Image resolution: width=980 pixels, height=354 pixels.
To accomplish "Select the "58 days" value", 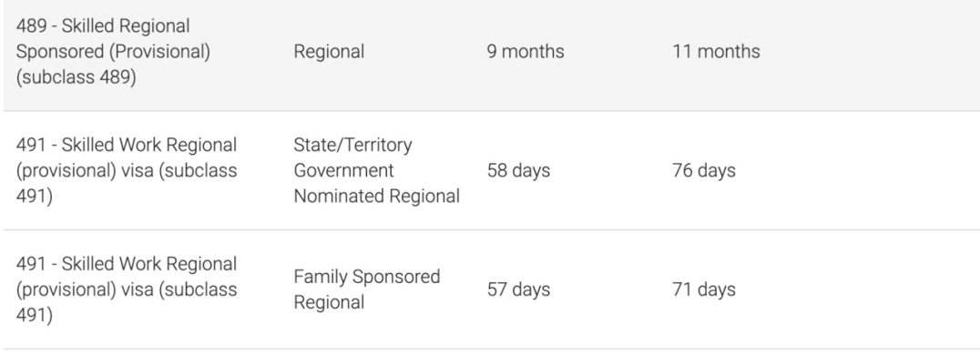I will (x=518, y=170).
